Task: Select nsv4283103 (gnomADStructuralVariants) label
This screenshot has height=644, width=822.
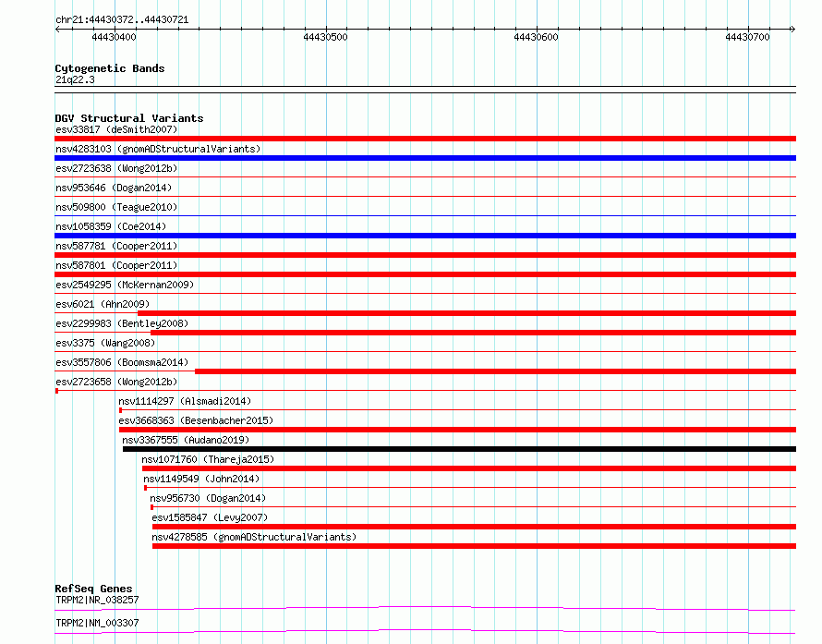Action: (x=158, y=149)
